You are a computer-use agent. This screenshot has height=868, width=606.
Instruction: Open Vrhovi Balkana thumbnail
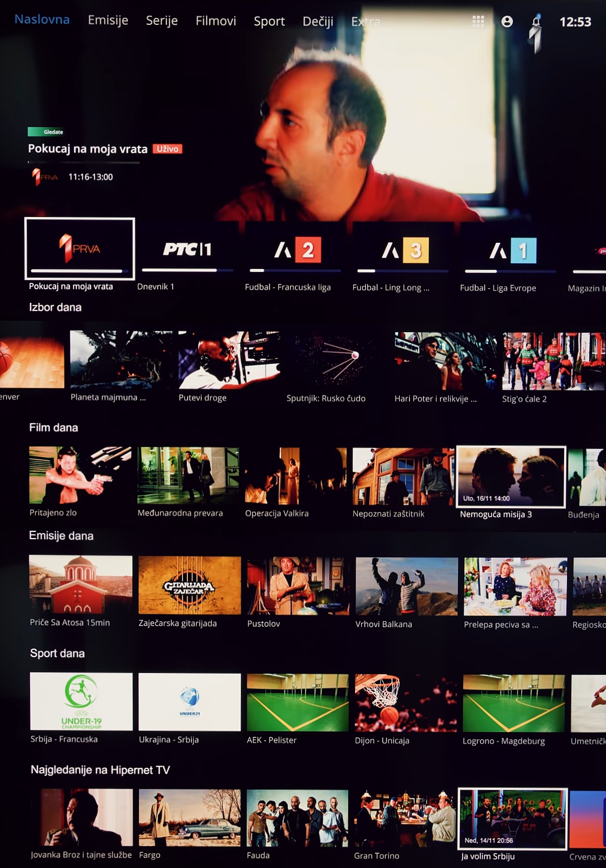click(407, 586)
